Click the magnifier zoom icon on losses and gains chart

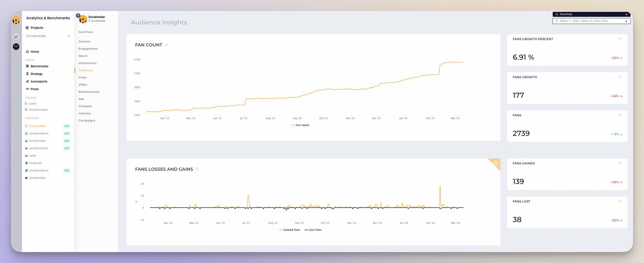(496, 163)
